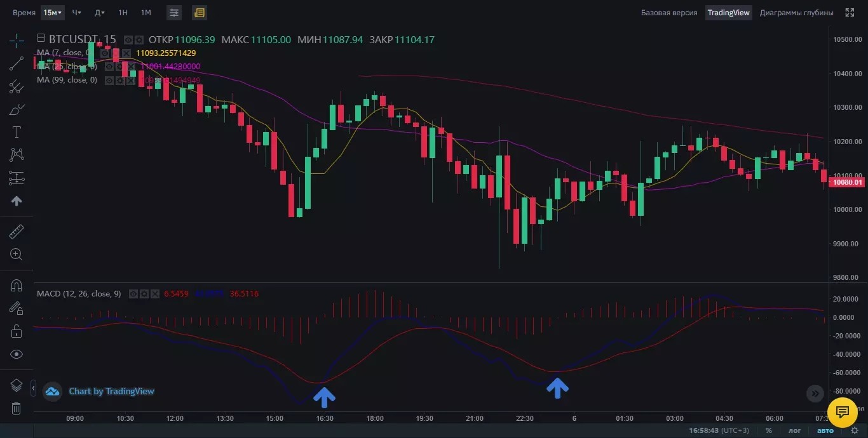868x438 pixels.
Task: Open the indicators settings sliders icon
Action: [x=173, y=13]
